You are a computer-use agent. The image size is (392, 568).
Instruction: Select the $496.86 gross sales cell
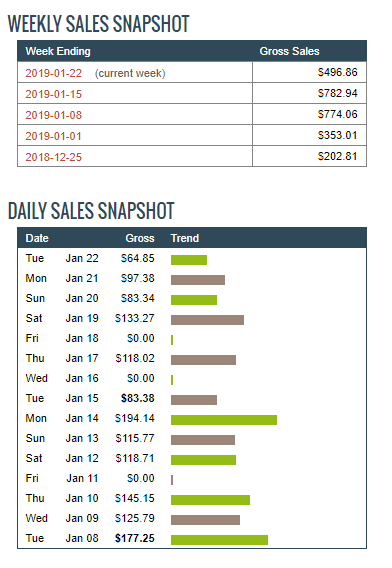(309, 72)
